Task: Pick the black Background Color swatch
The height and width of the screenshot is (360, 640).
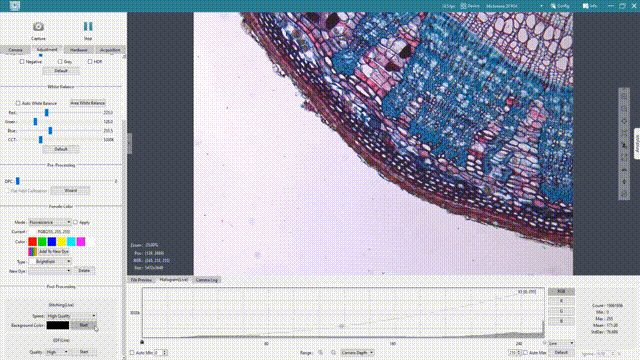Action: [x=58, y=325]
